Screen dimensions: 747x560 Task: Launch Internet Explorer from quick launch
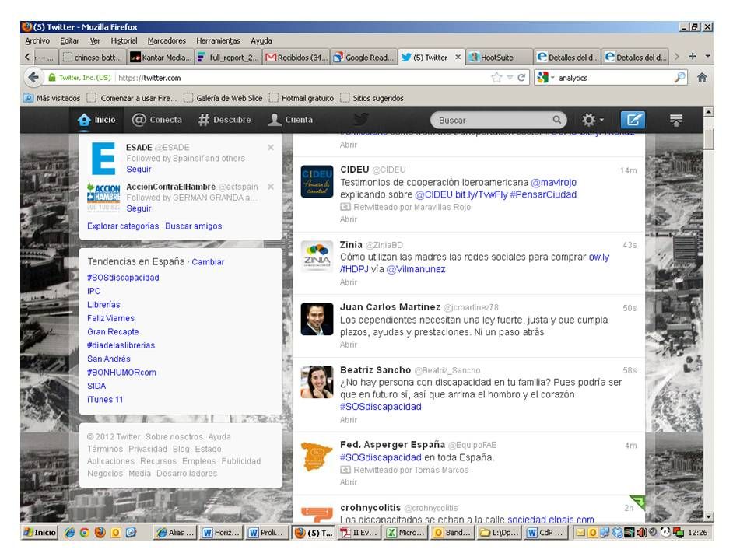[x=69, y=532]
